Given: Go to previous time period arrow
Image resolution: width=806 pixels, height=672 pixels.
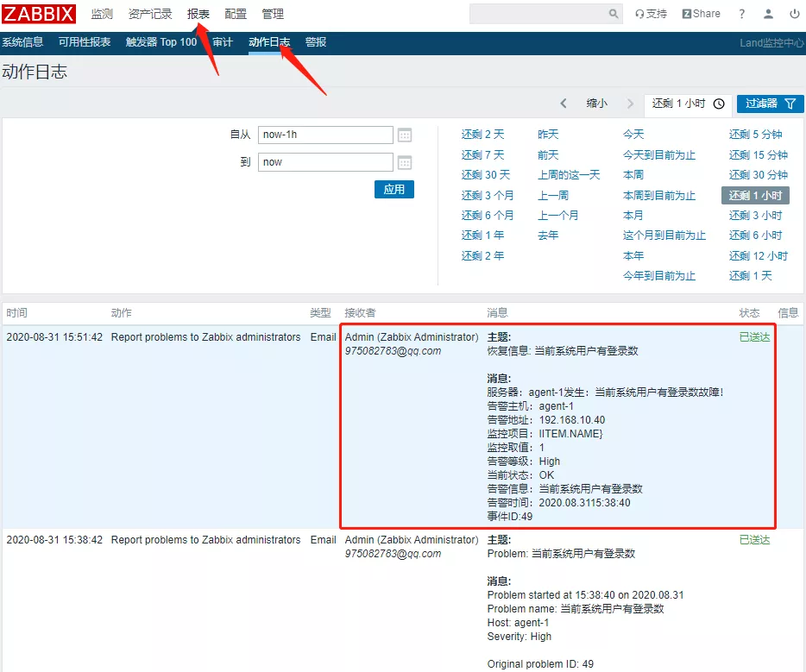Looking at the screenshot, I should click(564, 104).
